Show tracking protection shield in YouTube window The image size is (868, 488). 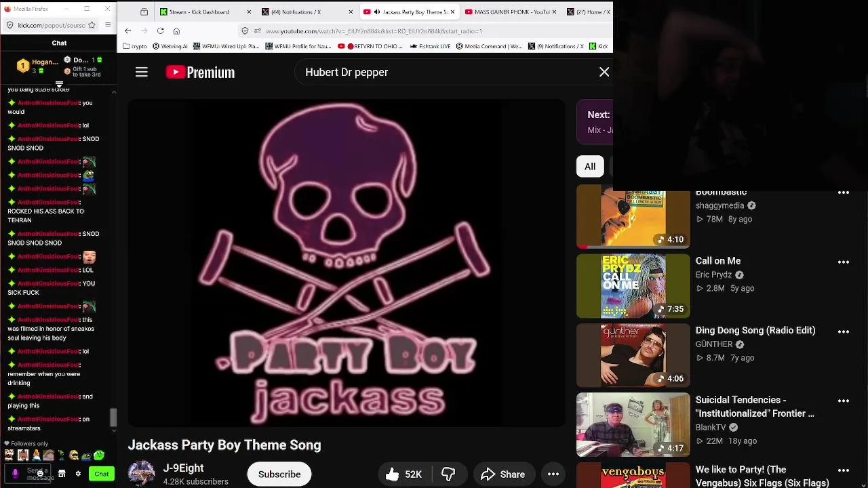pos(245,31)
